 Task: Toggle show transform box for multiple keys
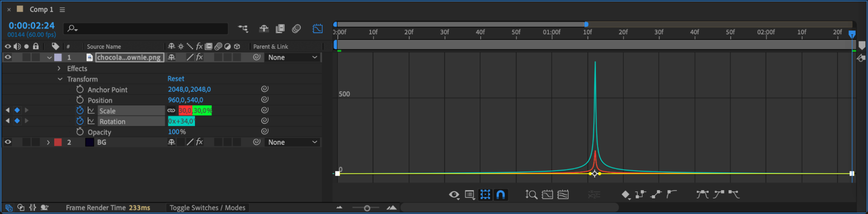pyautogui.click(x=485, y=194)
